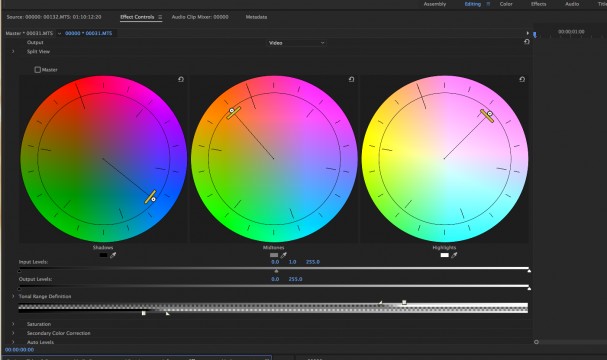The width and height of the screenshot is (607, 360).
Task: Expand Secondary Color Correction
Action: click(x=13, y=333)
